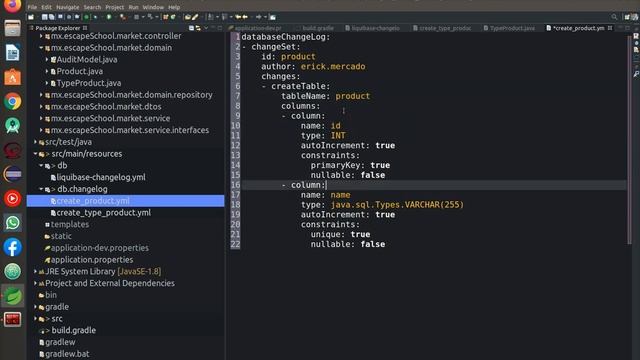Screen dimensions: 640x360
Task: Collapse the mx.escapeSchool.market.domain package
Action: pos(41,48)
